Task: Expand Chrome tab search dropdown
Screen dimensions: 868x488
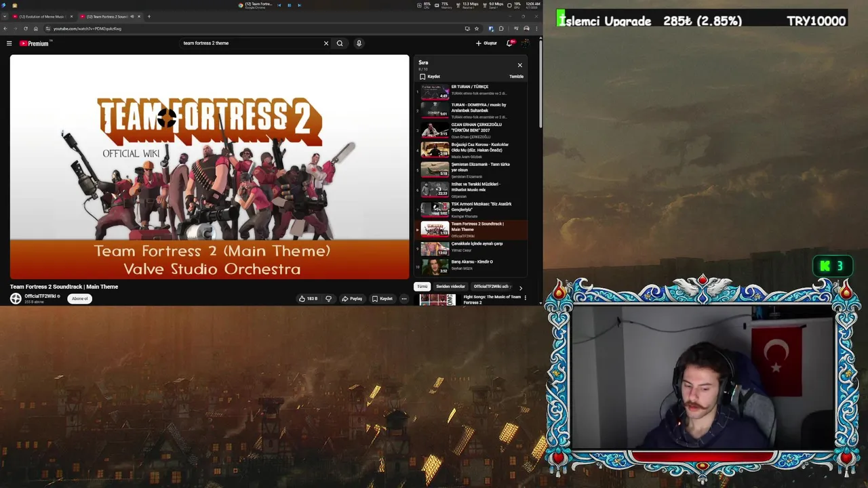Action: click(5, 16)
